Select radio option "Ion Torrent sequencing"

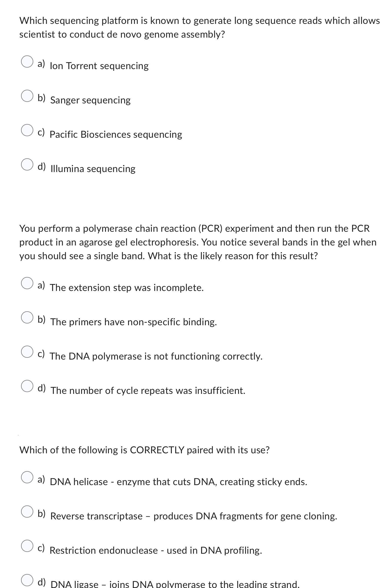(27, 62)
